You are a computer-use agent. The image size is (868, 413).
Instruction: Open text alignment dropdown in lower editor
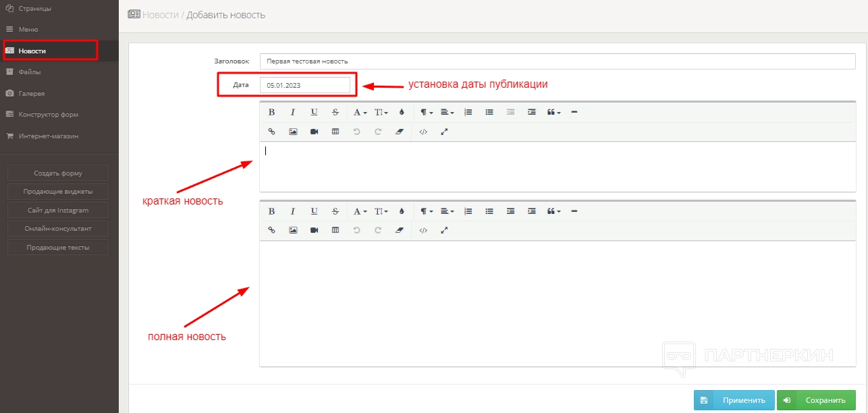point(447,211)
